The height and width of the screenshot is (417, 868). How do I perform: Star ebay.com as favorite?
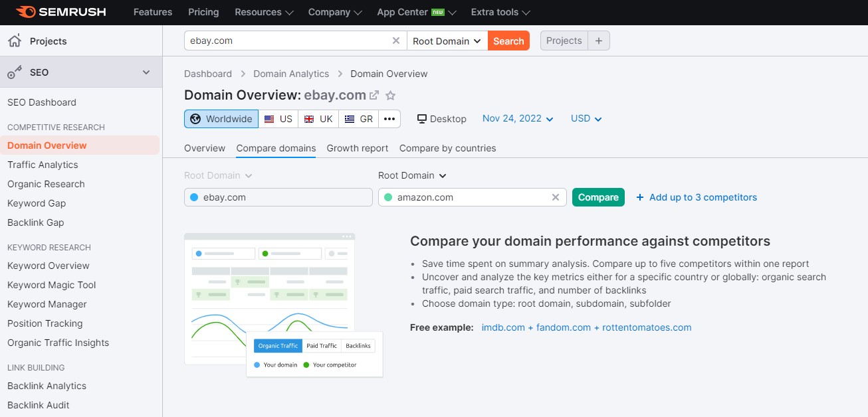point(391,96)
